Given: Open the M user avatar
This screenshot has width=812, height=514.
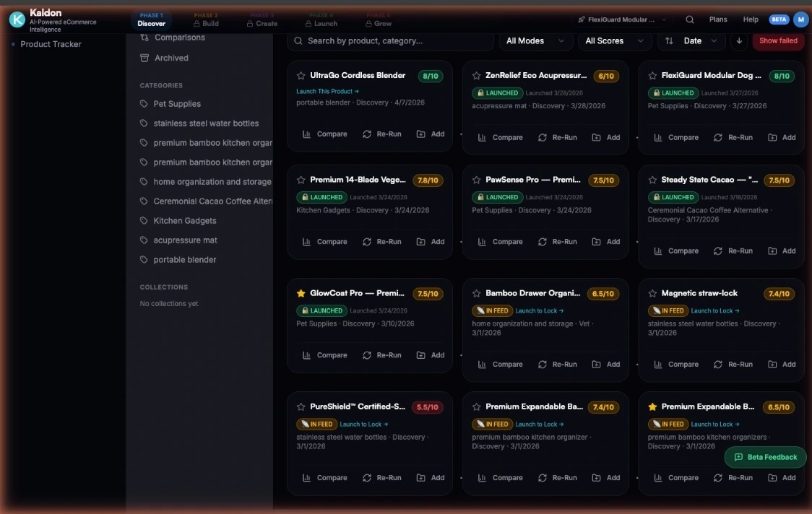Looking at the screenshot, I should (x=800, y=19).
